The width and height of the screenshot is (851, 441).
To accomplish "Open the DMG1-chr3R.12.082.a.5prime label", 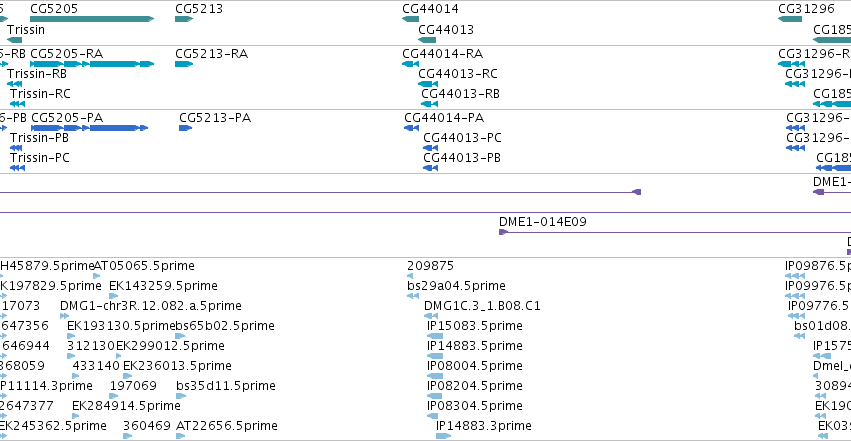I will [151, 306].
